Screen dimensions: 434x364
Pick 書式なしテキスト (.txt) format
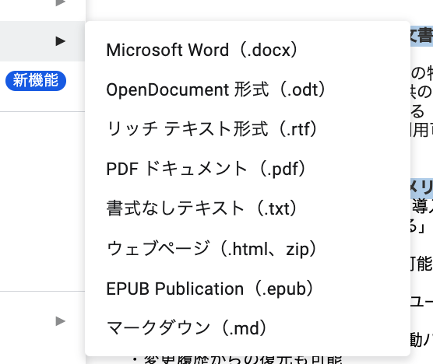247,209
